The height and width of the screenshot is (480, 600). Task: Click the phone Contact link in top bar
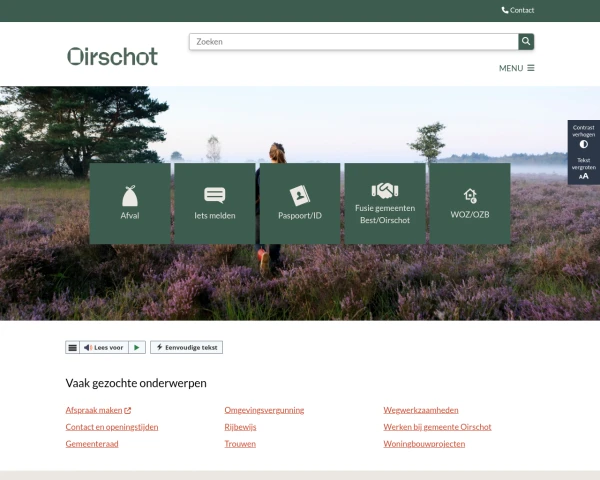click(x=518, y=10)
